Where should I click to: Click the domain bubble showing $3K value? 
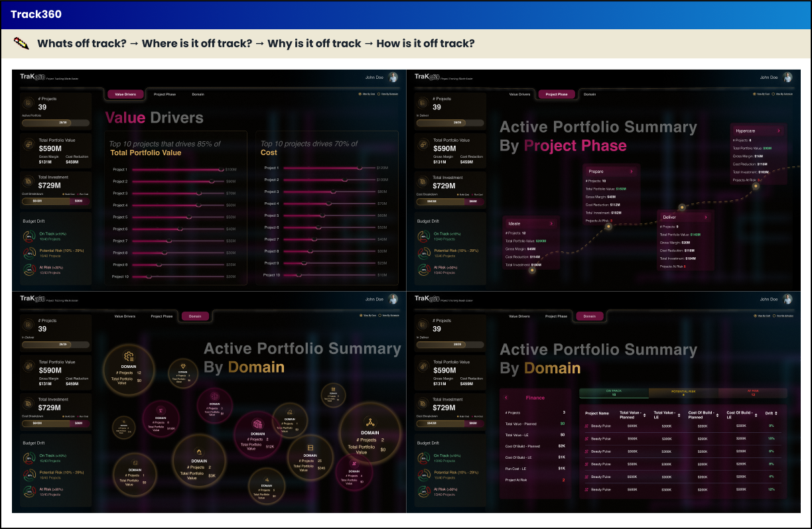200,462
